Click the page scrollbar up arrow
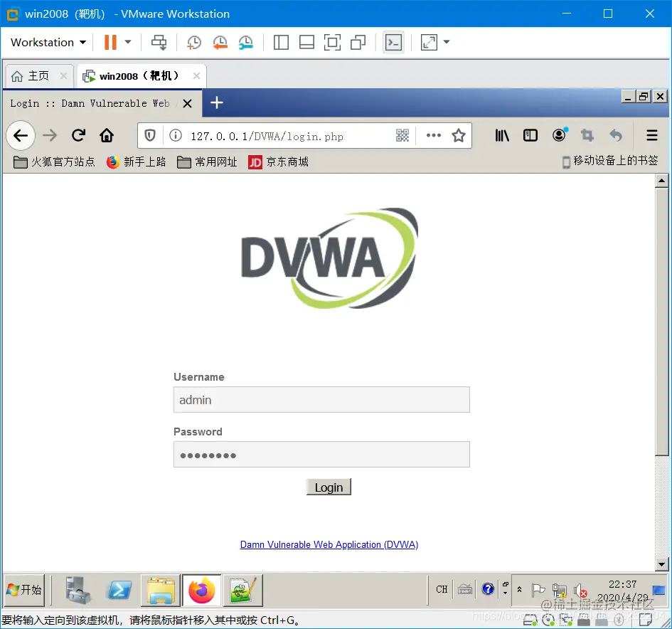Viewport: 672px width, 629px height. (x=662, y=181)
